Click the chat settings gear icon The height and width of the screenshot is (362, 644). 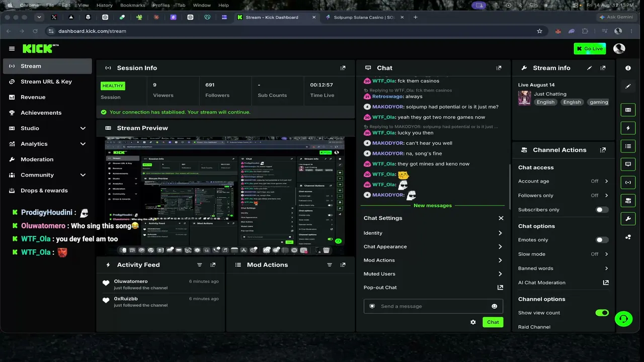click(473, 322)
